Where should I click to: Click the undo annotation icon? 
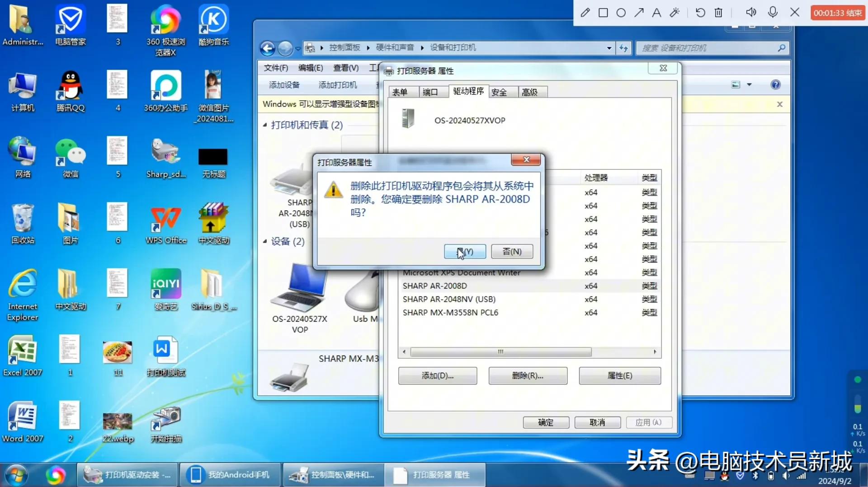click(700, 13)
